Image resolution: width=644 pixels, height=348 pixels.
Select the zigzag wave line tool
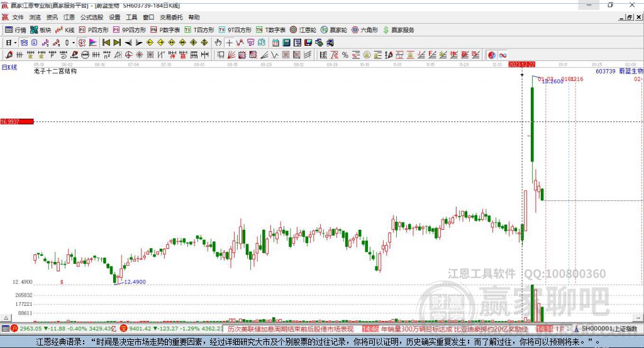pyautogui.click(x=275, y=55)
